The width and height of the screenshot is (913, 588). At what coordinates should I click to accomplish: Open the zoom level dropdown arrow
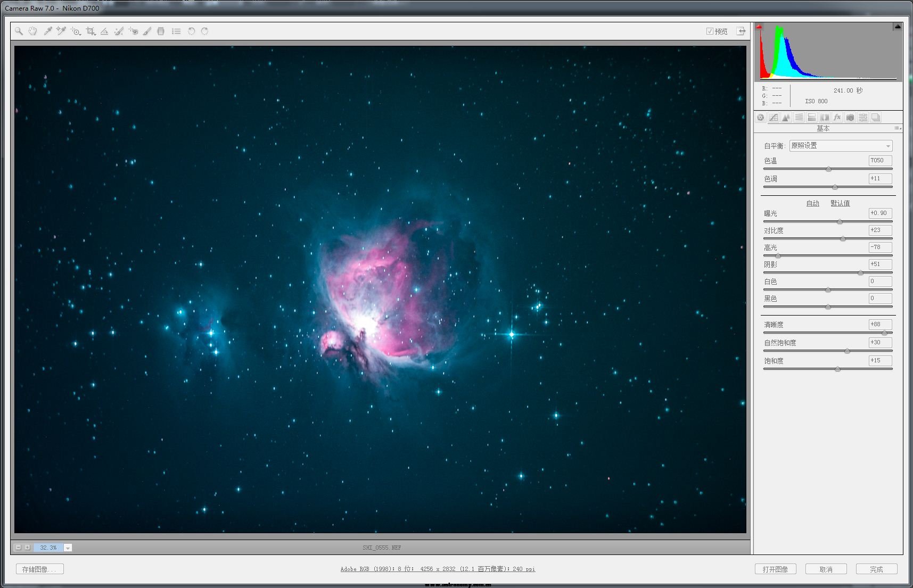68,548
